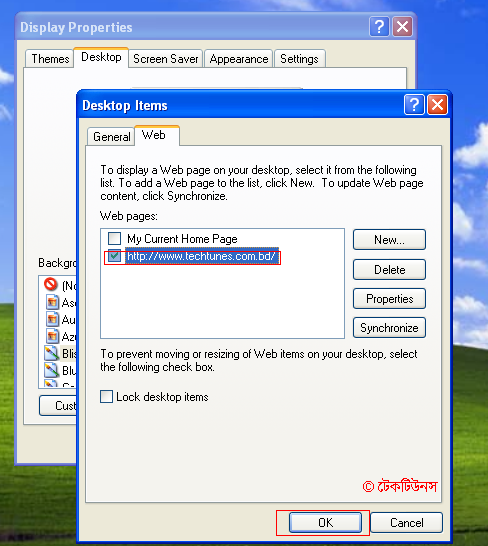Image resolution: width=488 pixels, height=546 pixels.
Task: Close the Desktop Items dialog
Action: pyautogui.click(x=437, y=104)
